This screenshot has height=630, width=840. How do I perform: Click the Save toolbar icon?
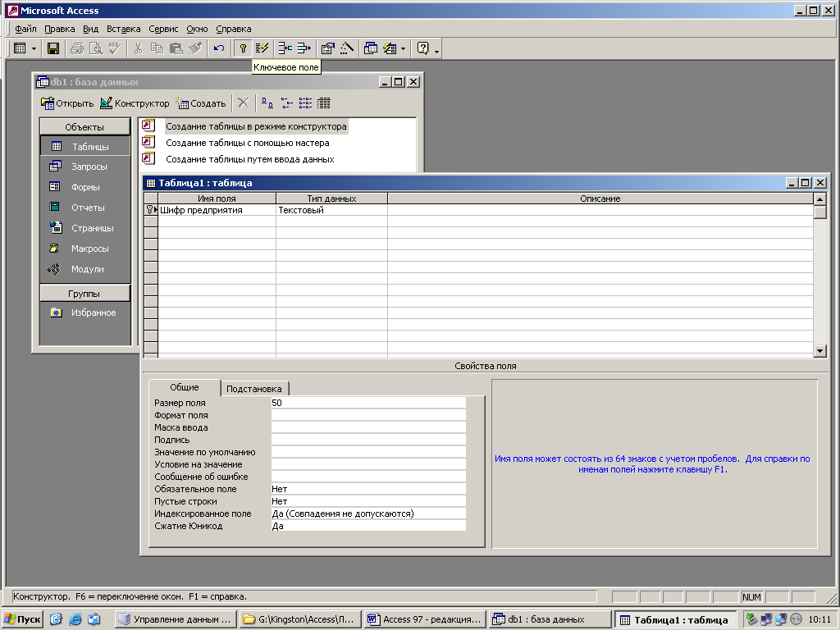53,48
